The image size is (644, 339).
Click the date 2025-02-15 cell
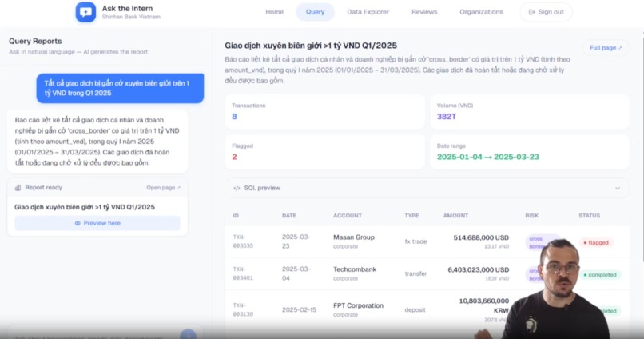click(299, 310)
